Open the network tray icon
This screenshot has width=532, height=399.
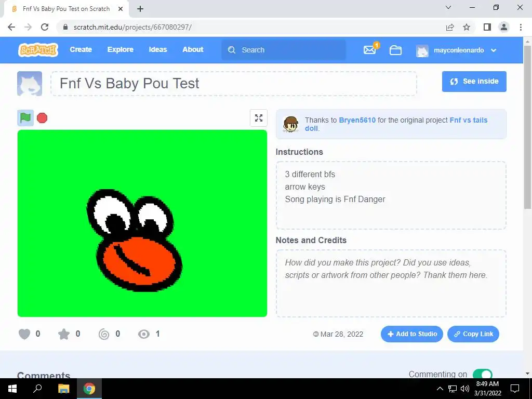[x=453, y=389]
